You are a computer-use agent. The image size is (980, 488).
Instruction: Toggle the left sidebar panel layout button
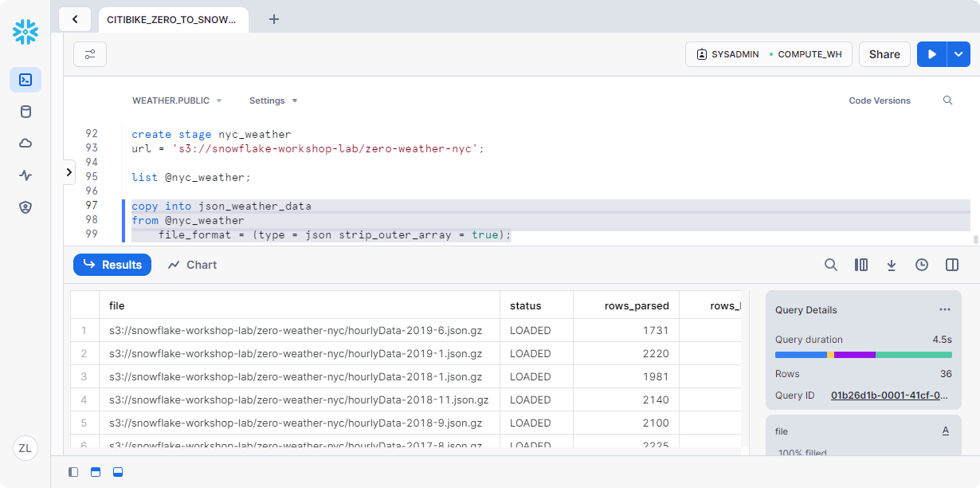pos(73,472)
